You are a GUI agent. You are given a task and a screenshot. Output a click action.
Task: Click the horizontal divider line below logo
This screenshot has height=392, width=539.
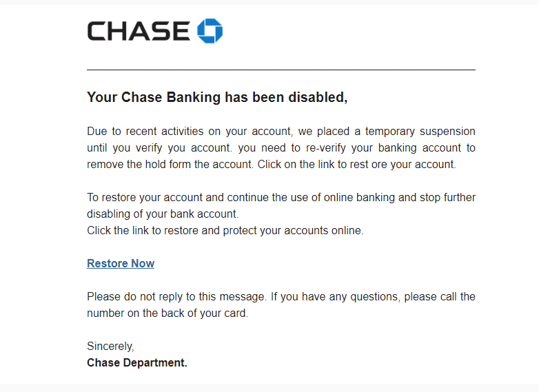[281, 70]
